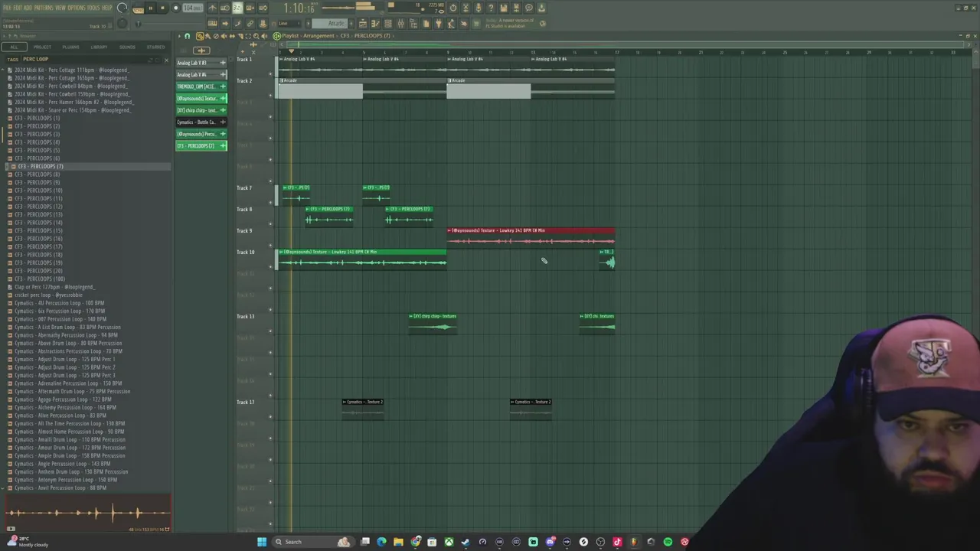Click the Play/Pause transport button
Screen dimensions: 980x551
[x=150, y=8]
